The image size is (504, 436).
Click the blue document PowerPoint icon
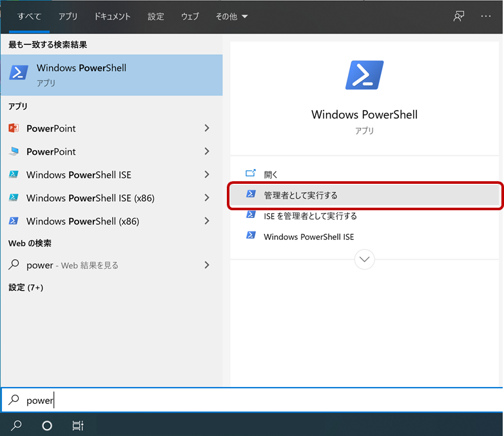pyautogui.click(x=14, y=151)
